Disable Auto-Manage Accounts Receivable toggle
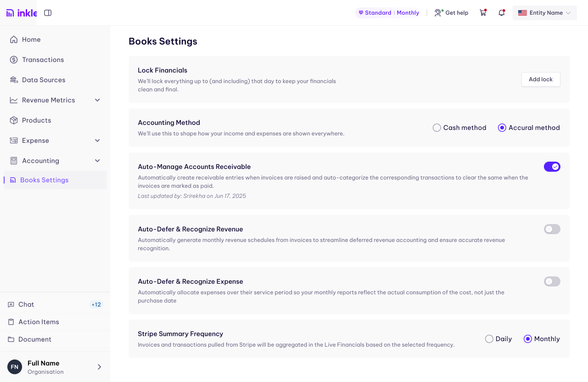Screen dimensions: 588x382 [x=552, y=167]
